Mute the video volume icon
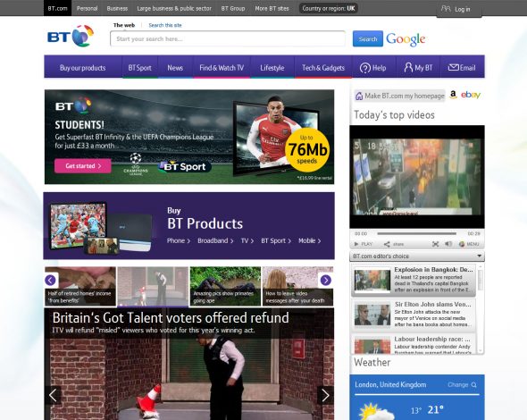Image resolution: width=527 pixels, height=420 pixels. [x=448, y=244]
